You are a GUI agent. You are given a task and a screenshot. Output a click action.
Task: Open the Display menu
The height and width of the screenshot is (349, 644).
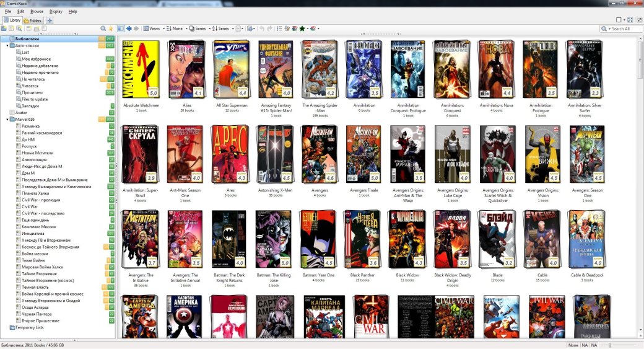(x=56, y=12)
